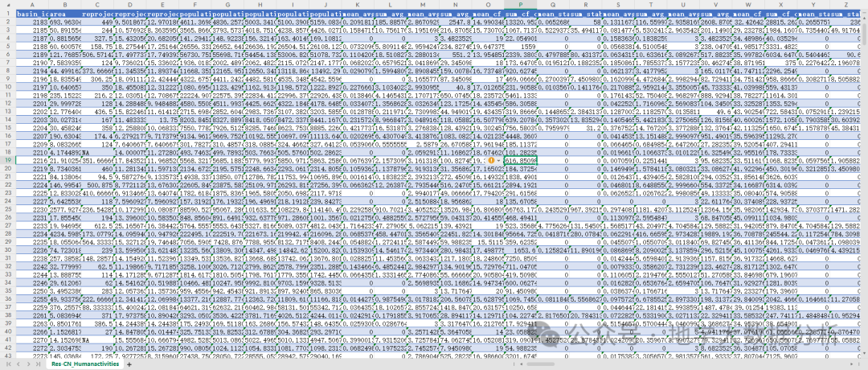Select column M header

point(423,6)
